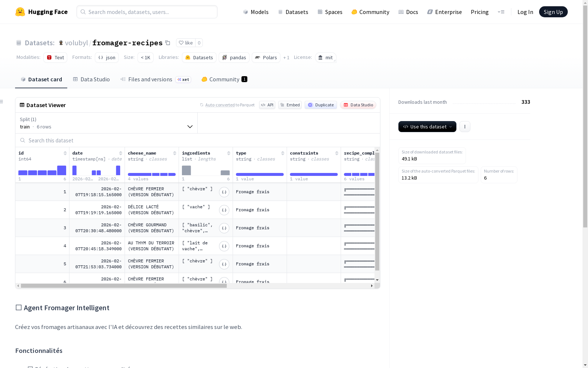Screen dimensions: 588x368
Task: Filter by the Datasets library tag
Action: click(199, 57)
